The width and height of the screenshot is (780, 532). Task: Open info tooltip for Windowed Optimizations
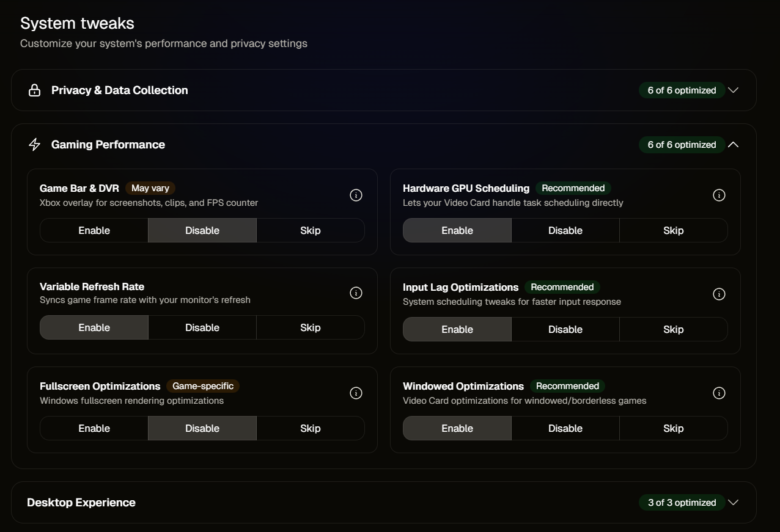719,393
